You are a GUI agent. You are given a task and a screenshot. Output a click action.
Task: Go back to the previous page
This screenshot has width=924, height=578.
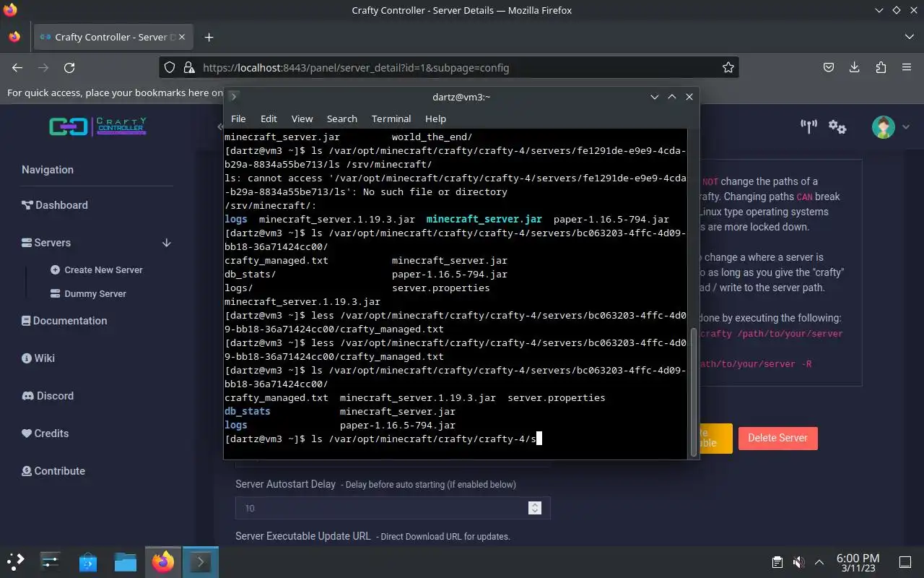(17, 67)
